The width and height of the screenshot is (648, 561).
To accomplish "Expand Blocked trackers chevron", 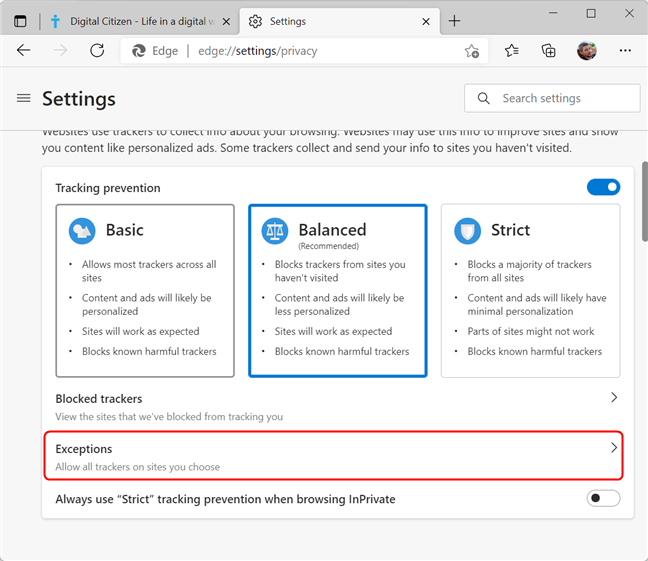I will [x=614, y=397].
